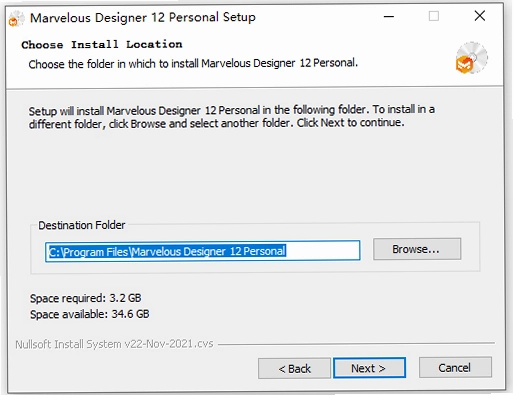
Task: Close the setup window with X
Action: tap(480, 16)
